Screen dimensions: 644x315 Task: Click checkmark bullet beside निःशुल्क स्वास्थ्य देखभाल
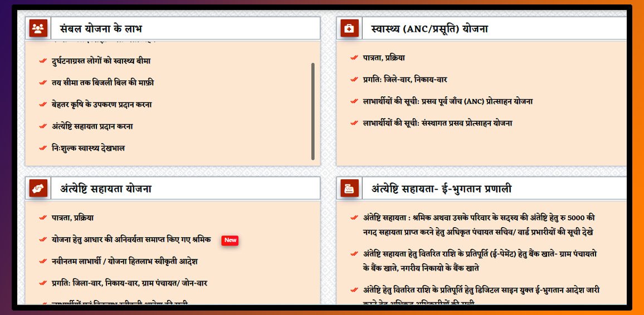click(x=43, y=148)
